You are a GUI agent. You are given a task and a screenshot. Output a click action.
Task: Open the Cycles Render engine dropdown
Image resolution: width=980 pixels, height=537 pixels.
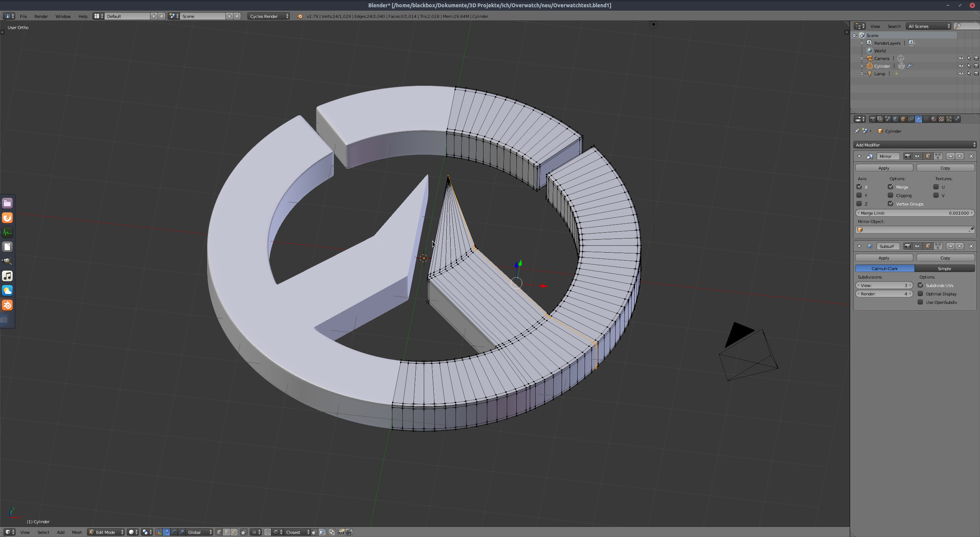pos(268,16)
